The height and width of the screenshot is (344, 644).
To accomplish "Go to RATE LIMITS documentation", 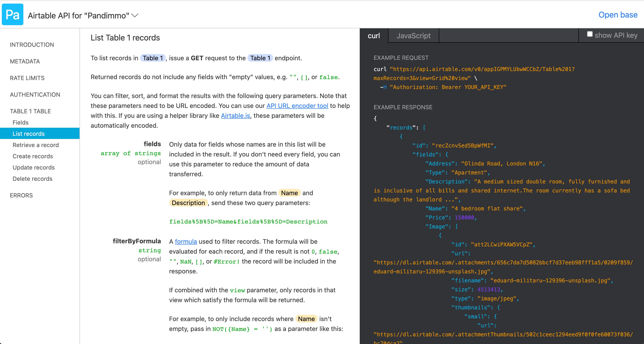I will (x=27, y=78).
